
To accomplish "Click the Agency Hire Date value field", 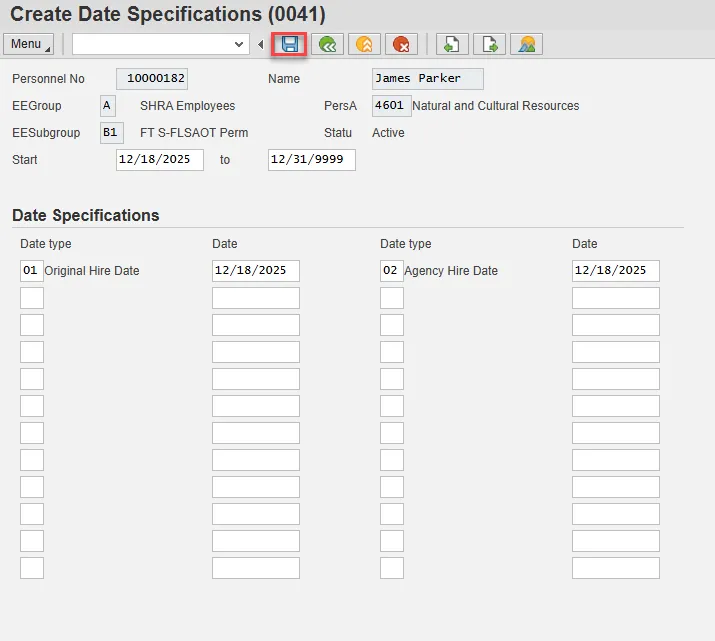I will [x=615, y=271].
